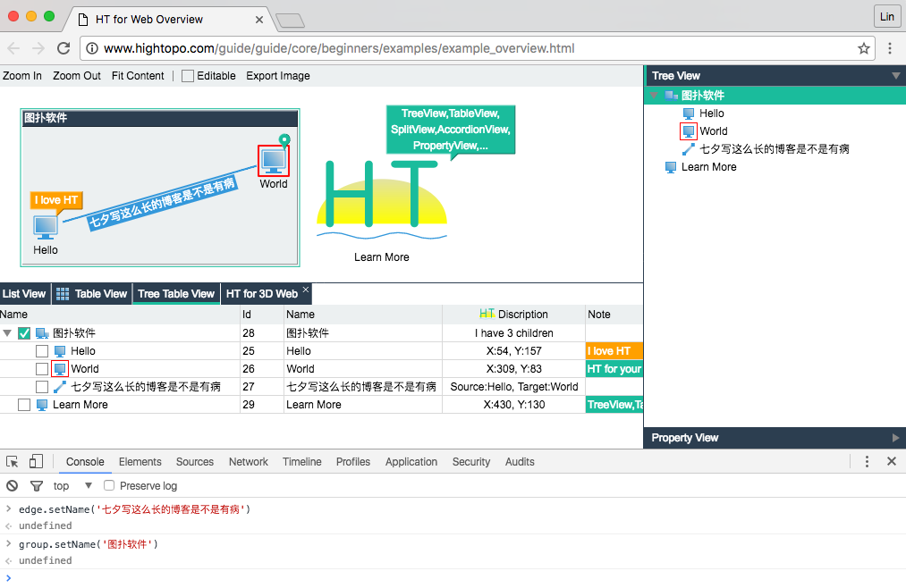Click the Learn More monitor icon in Tree View
This screenshot has width=906, height=588.
(669, 167)
